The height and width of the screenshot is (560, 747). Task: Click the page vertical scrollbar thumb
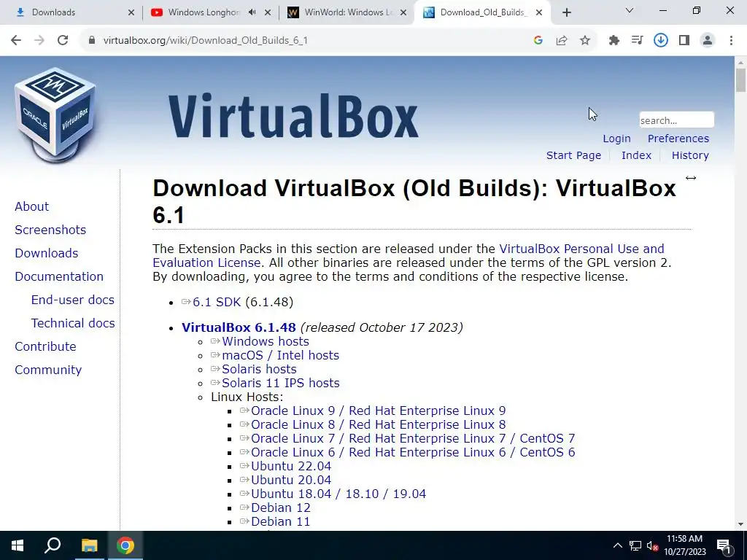coord(740,80)
